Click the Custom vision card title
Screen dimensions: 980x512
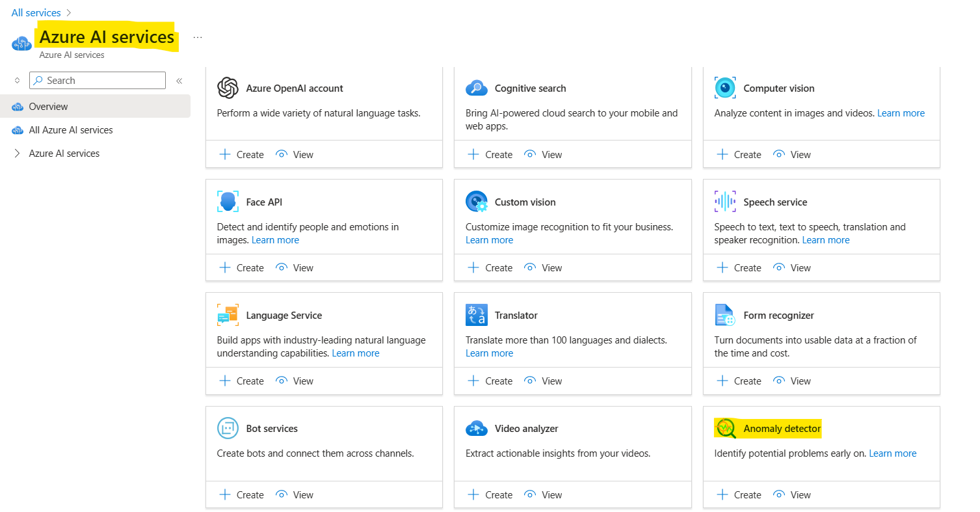[x=525, y=202]
